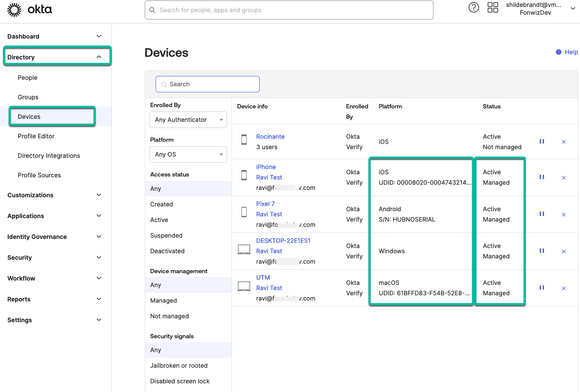This screenshot has width=580, height=392.
Task: Deactivate the UTM device with the x icon
Action: pos(564,287)
